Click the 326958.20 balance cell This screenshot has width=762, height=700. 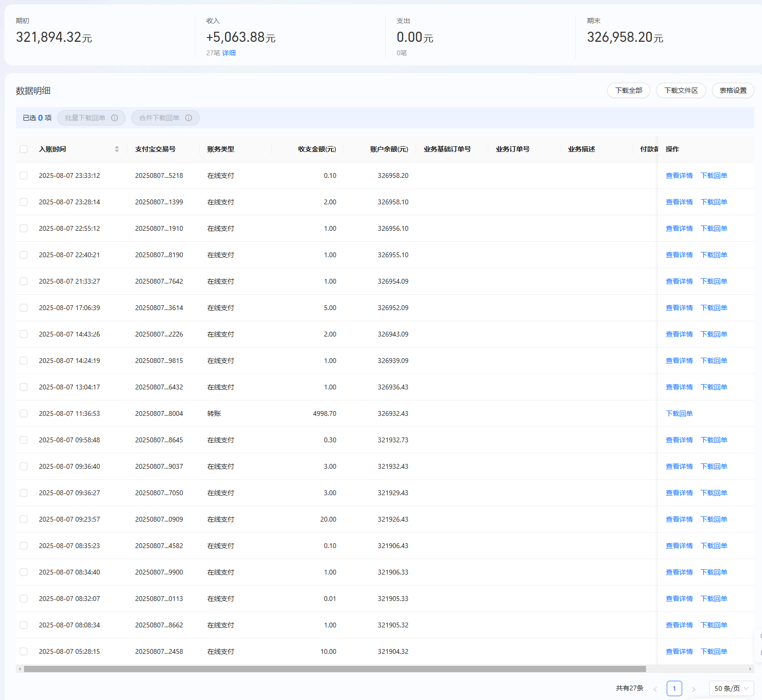click(393, 175)
